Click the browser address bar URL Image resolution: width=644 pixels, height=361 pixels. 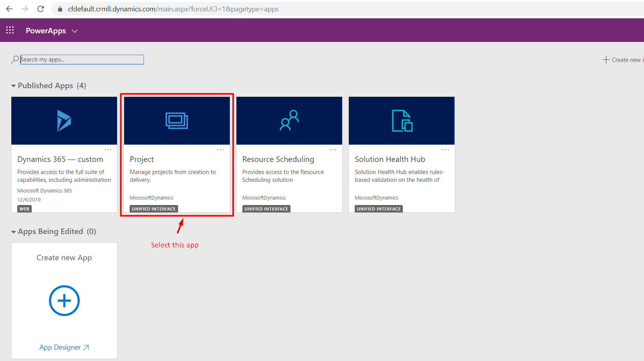(173, 9)
